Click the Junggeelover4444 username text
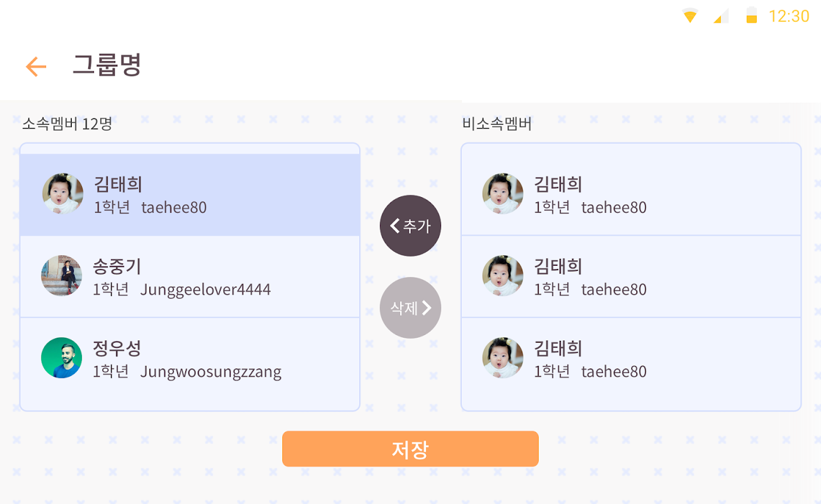The height and width of the screenshot is (504, 821). point(205,290)
